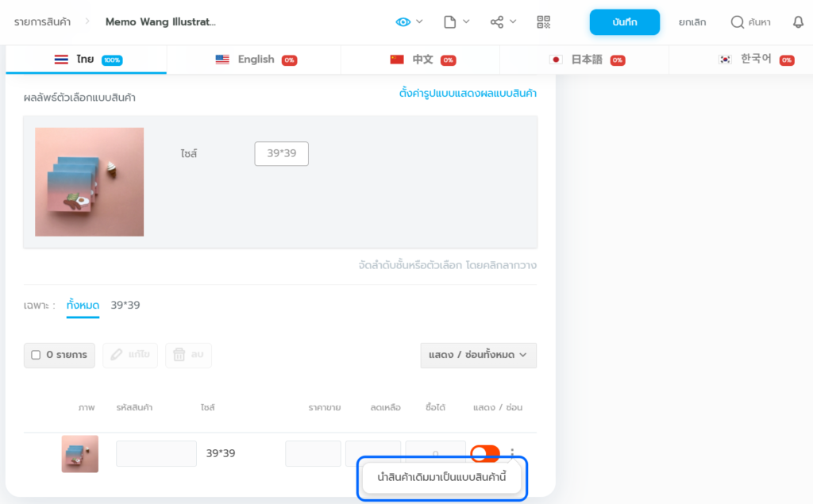Screen dimensions: 813x504
Task: Switch to the English language tab
Action: [x=255, y=60]
